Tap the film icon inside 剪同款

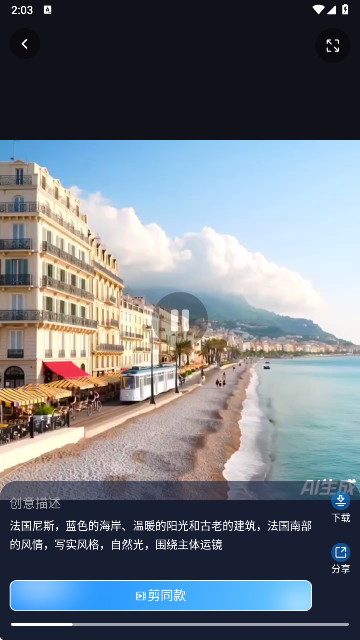click(x=141, y=596)
